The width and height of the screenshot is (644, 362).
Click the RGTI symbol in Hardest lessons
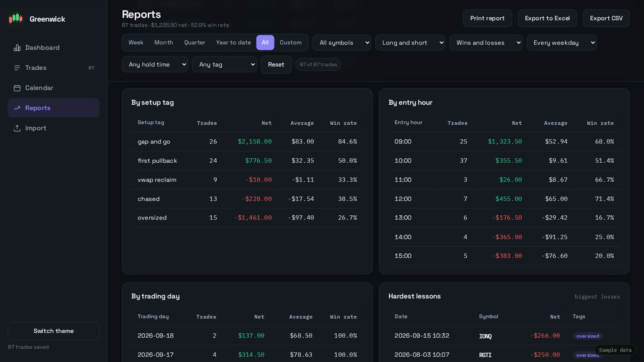[485, 355]
